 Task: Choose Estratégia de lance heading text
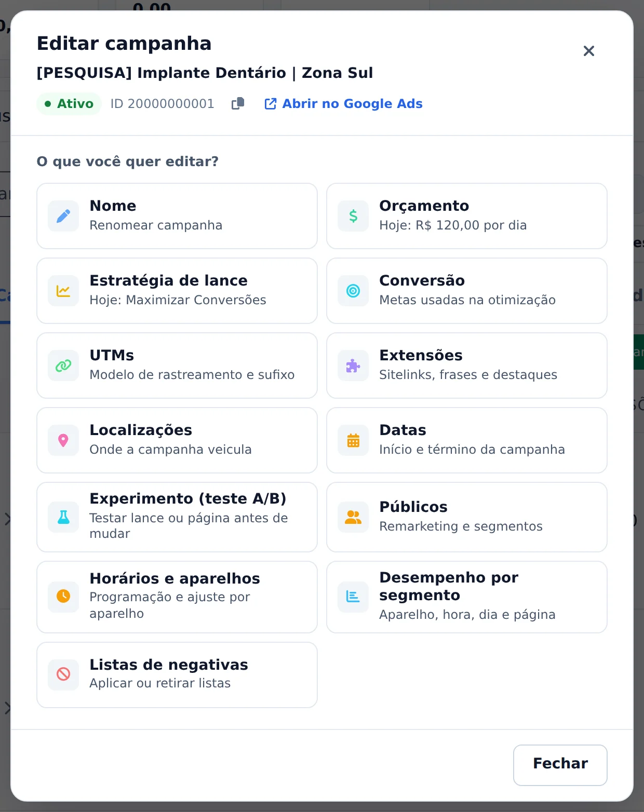(168, 280)
